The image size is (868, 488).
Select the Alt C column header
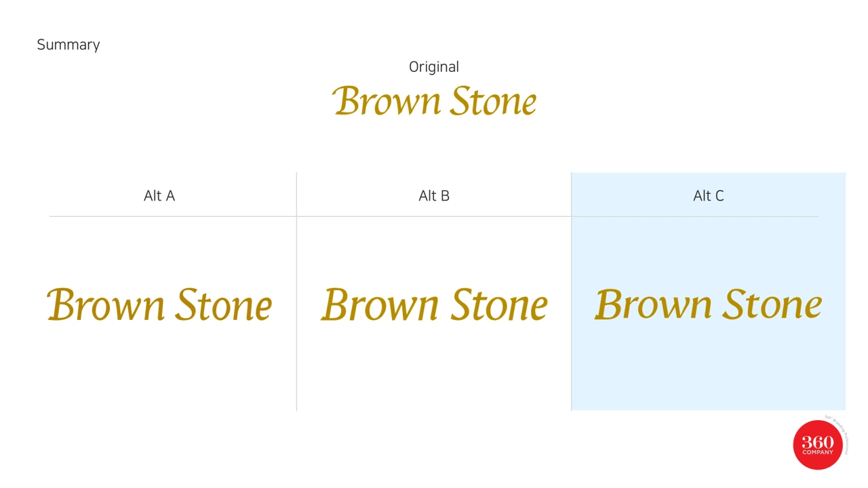coord(709,196)
